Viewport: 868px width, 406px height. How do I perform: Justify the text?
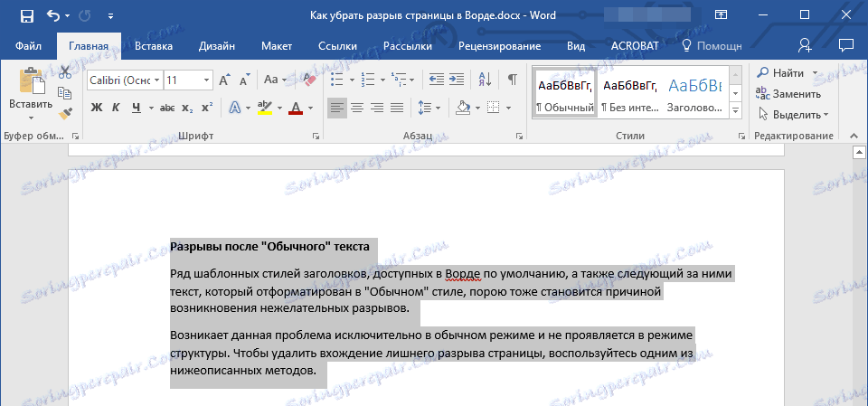397,108
